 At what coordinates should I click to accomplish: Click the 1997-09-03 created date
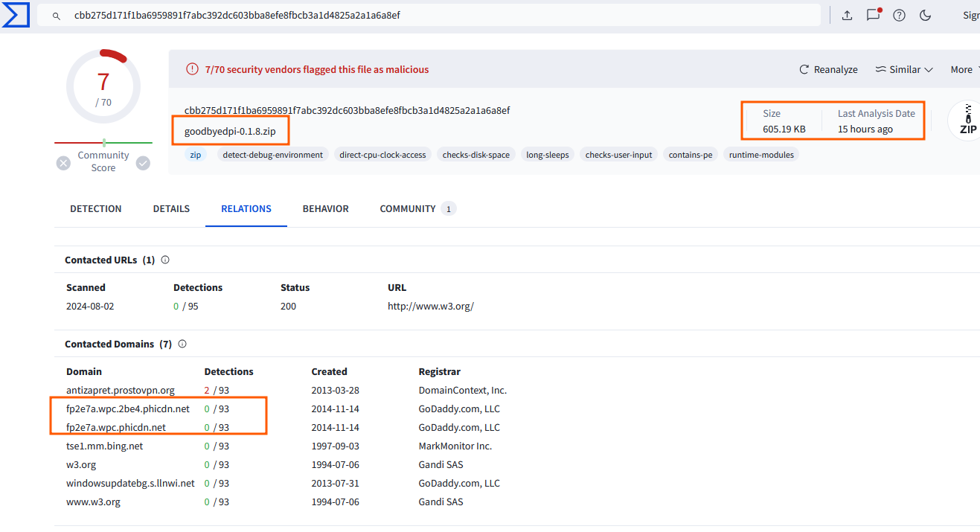[336, 446]
